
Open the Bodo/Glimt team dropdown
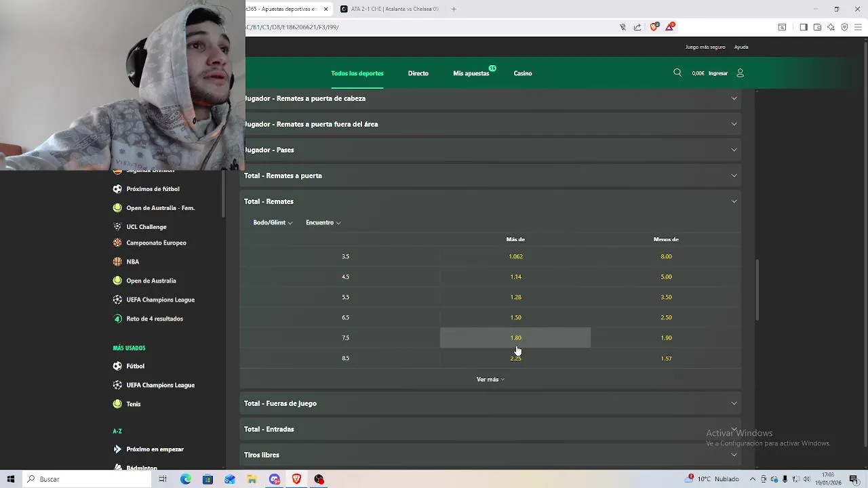(273, 222)
